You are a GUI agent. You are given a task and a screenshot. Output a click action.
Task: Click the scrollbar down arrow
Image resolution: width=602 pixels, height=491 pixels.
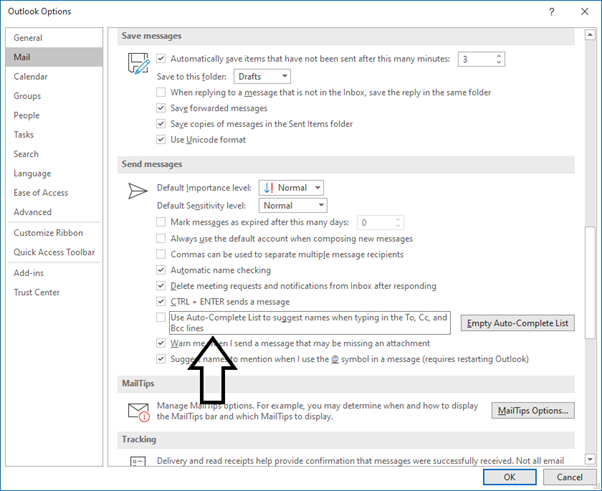click(x=590, y=459)
